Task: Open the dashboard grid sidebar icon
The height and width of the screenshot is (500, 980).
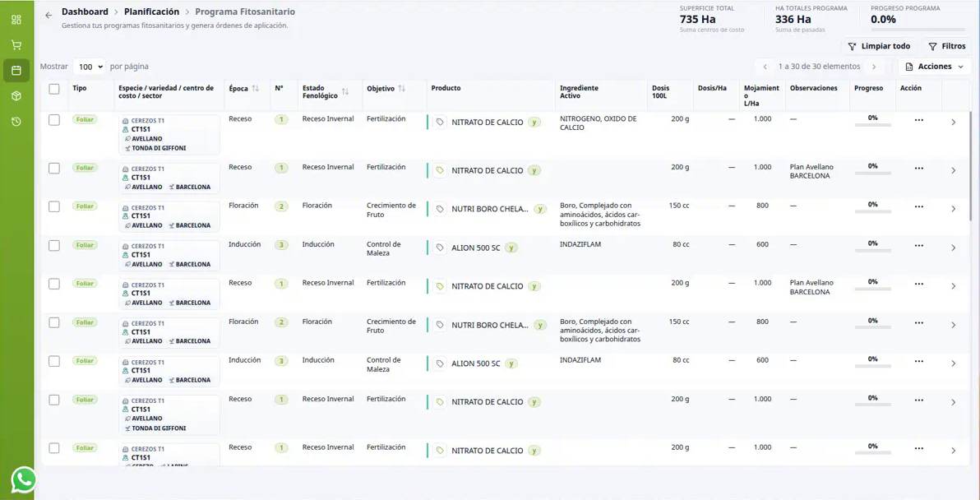Action: 16,20
